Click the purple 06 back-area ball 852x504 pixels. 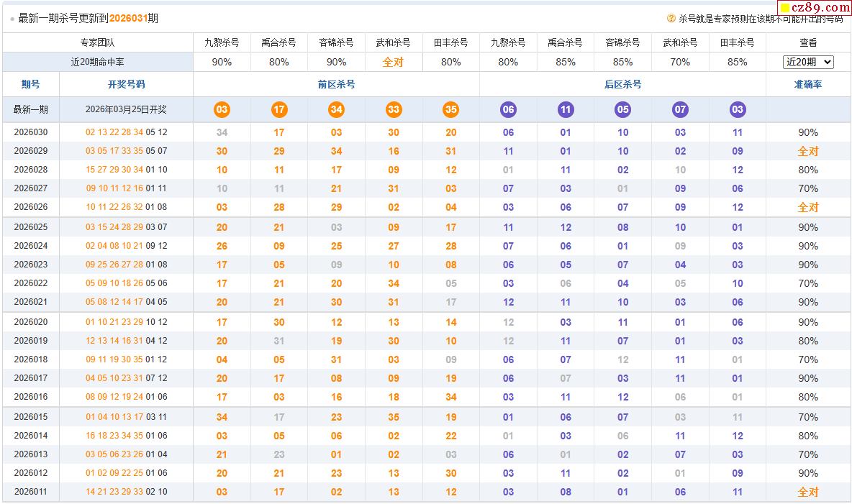point(508,110)
